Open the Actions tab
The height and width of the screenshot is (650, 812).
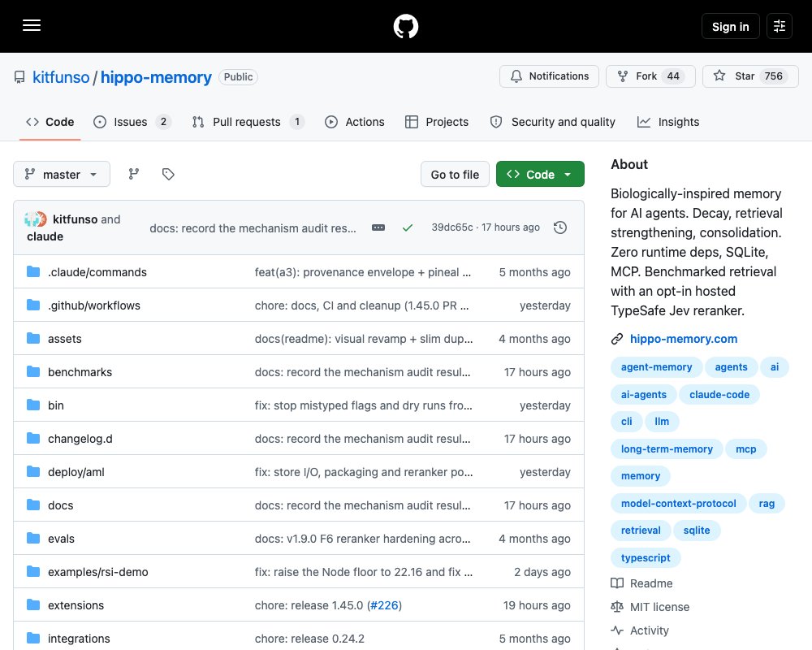pyautogui.click(x=355, y=122)
